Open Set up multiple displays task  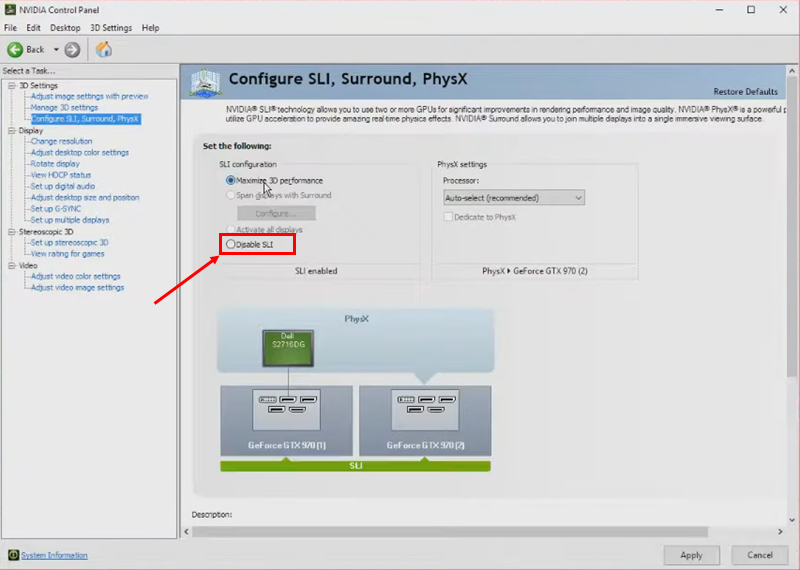pyautogui.click(x=70, y=220)
